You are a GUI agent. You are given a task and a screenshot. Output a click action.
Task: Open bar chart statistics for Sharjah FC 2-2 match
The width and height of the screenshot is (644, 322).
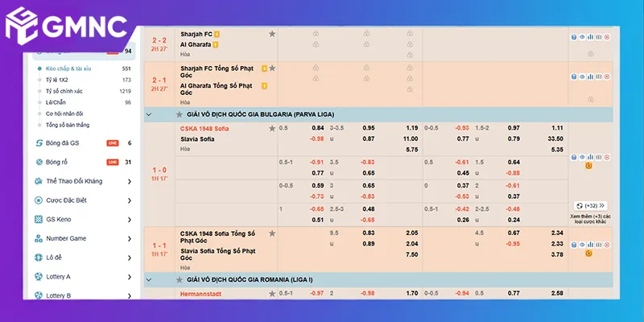590,37
